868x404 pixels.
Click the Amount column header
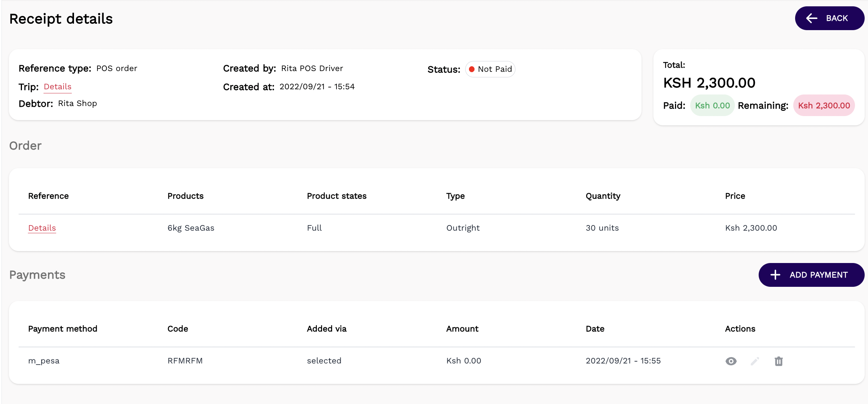click(462, 329)
